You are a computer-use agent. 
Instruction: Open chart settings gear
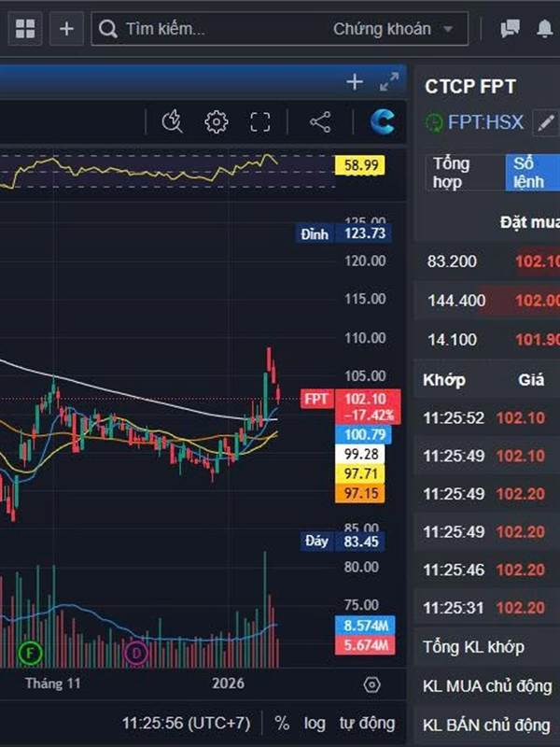tap(217, 122)
